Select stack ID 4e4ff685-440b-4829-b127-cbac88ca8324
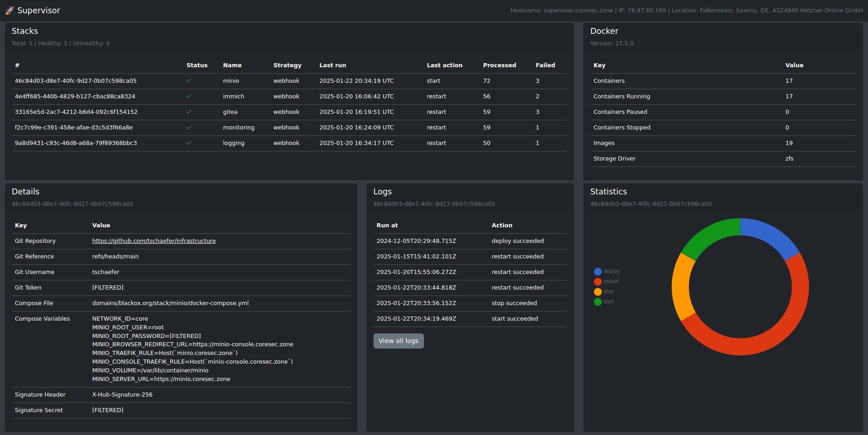 pyautogui.click(x=75, y=97)
